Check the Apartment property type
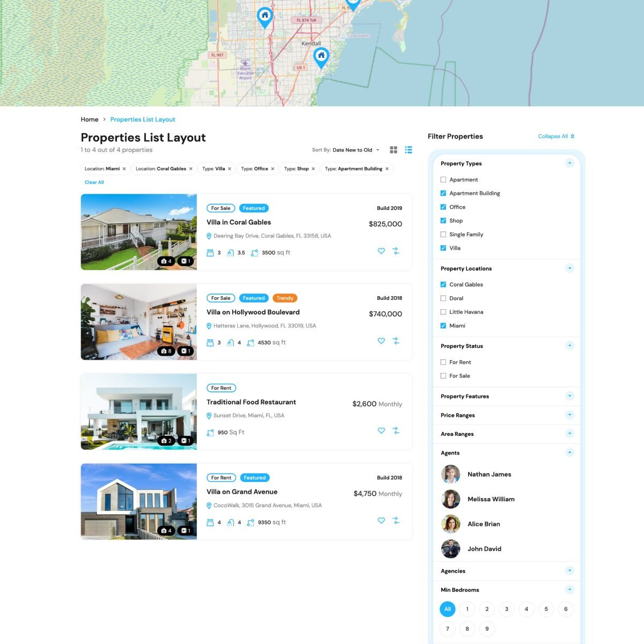644x644 pixels. click(x=443, y=180)
